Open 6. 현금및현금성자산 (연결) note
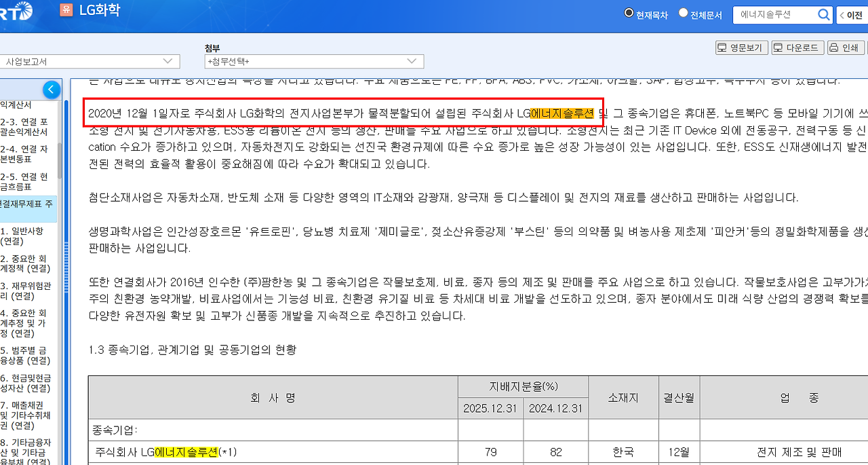 (x=26, y=383)
